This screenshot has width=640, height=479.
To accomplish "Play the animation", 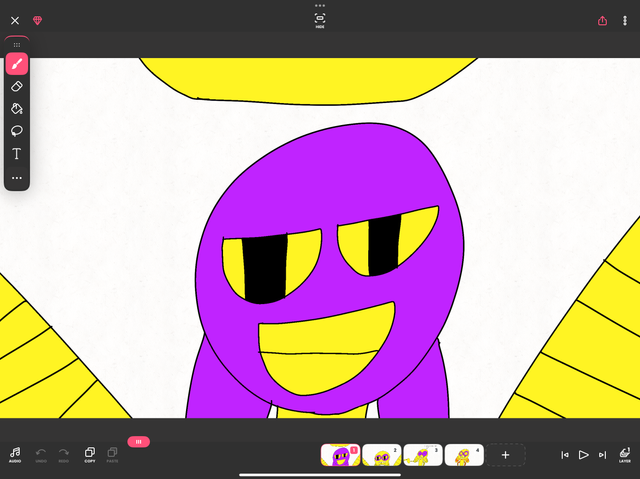I will point(584,455).
